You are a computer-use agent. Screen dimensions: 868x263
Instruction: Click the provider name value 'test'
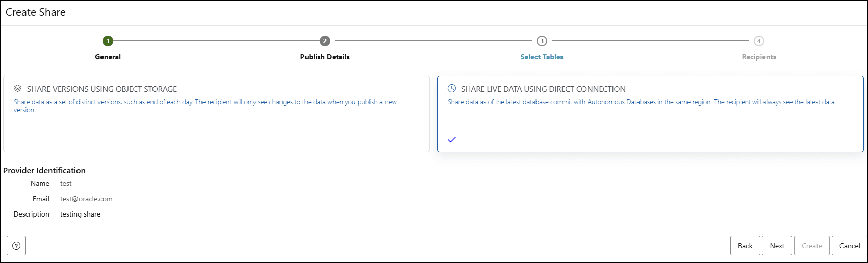pos(66,183)
